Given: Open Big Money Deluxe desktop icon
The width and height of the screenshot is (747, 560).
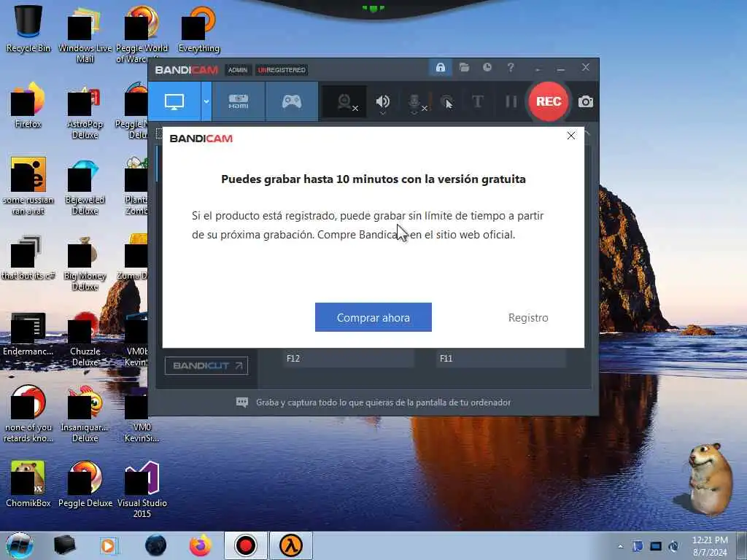Looking at the screenshot, I should point(85,262).
